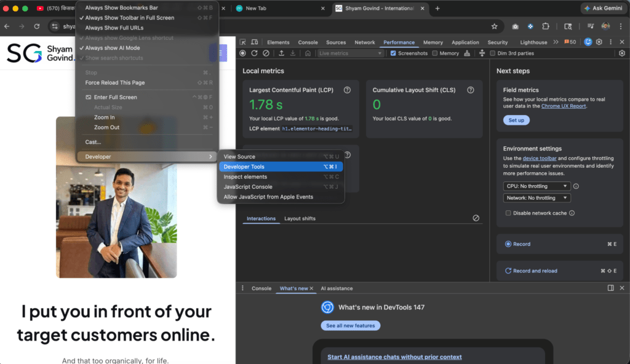The height and width of the screenshot is (364, 630).
Task: Go to the Performance landing page home icon
Action: pyautogui.click(x=308, y=53)
